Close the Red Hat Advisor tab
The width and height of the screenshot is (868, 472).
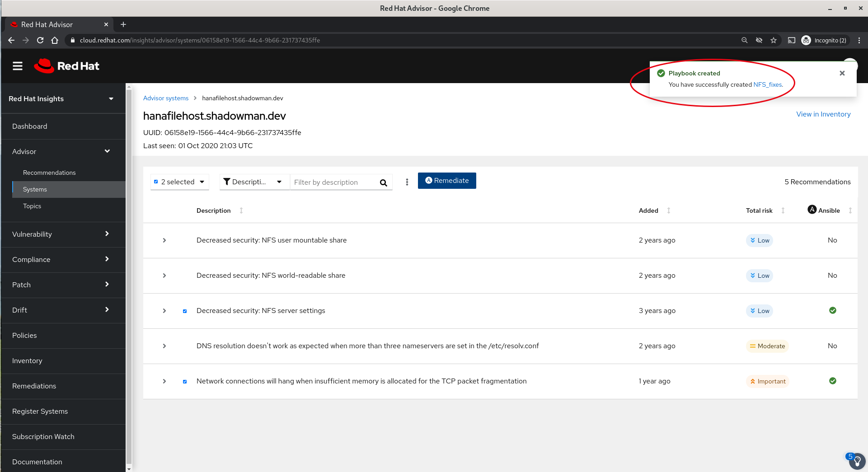click(x=106, y=24)
